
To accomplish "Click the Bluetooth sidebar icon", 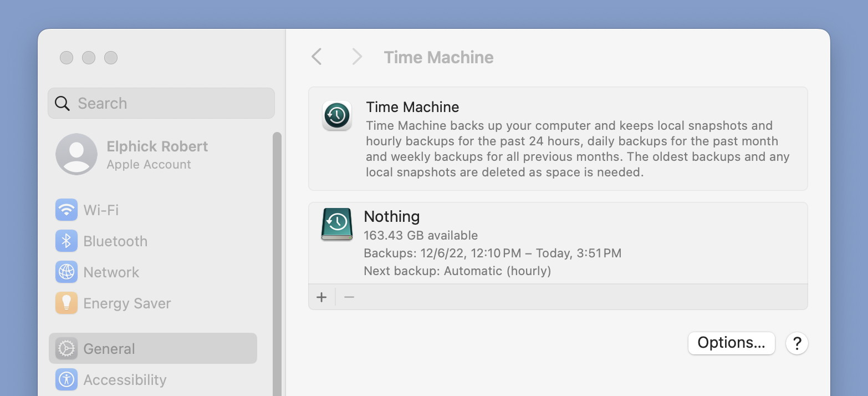I will tap(67, 241).
